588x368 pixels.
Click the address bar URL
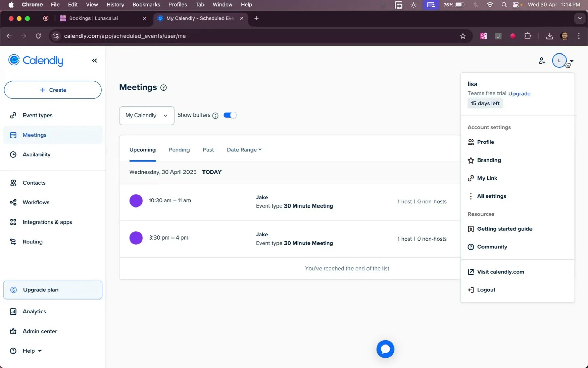pyautogui.click(x=125, y=36)
